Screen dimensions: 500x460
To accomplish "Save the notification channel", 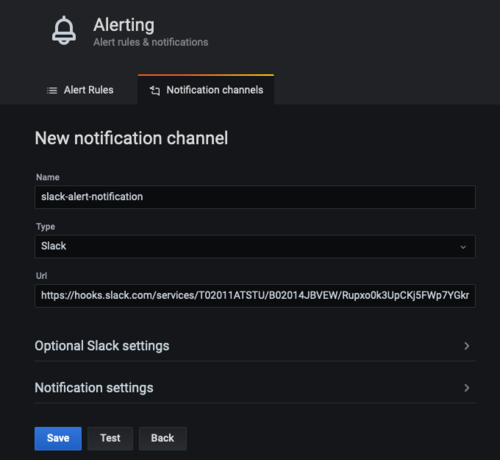I will [x=58, y=438].
